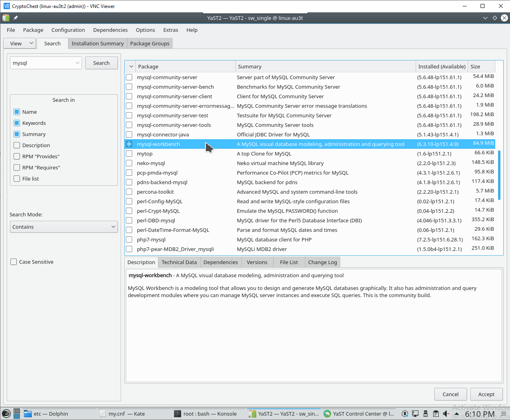Click the 6:10 PM clock

[480, 414]
